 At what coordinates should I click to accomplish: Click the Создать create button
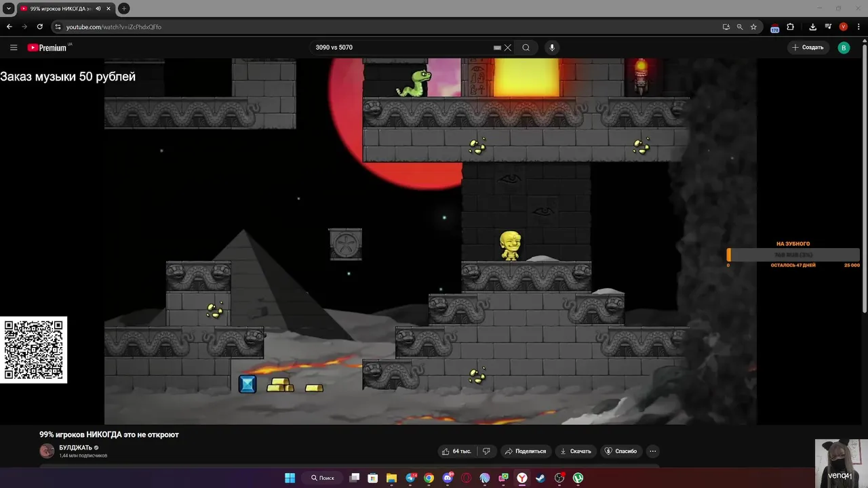(807, 47)
